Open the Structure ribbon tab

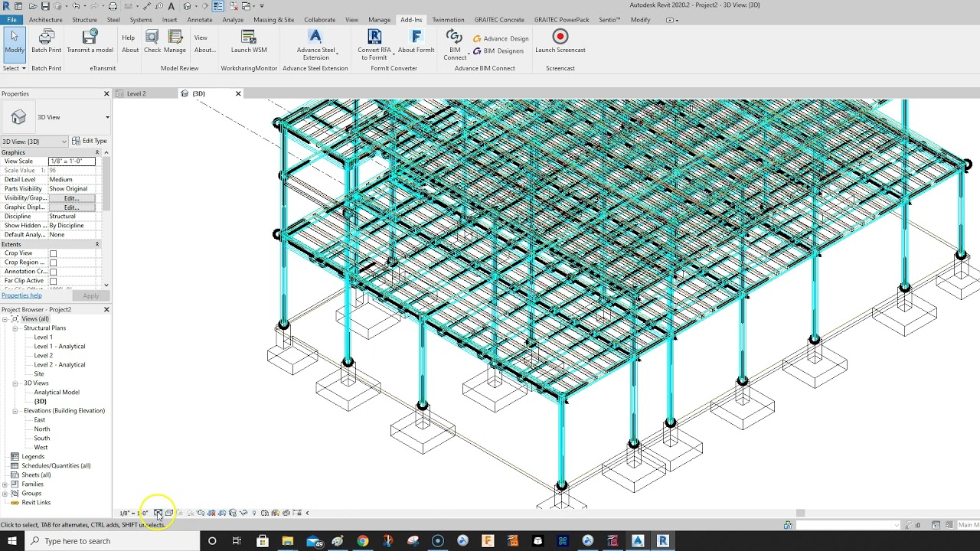pyautogui.click(x=84, y=20)
